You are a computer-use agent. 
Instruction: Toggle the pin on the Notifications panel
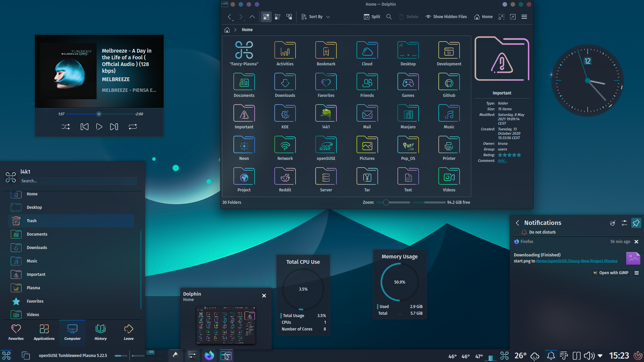[636, 223]
